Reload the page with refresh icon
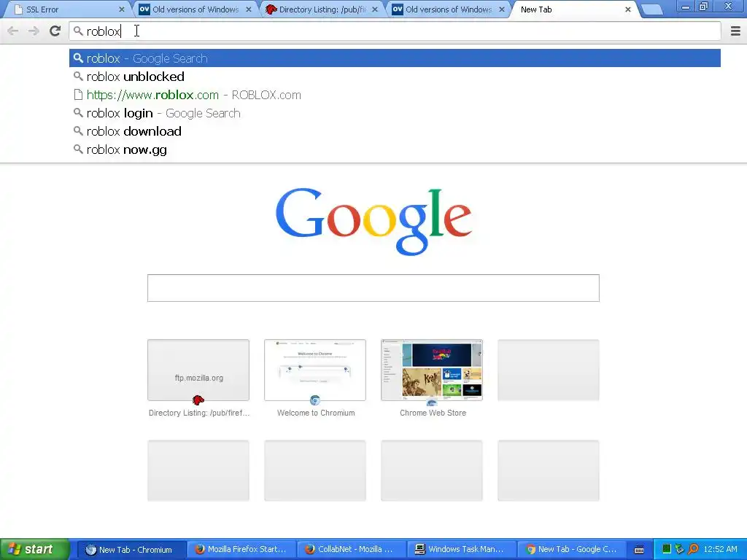The height and width of the screenshot is (560, 747). [x=55, y=31]
